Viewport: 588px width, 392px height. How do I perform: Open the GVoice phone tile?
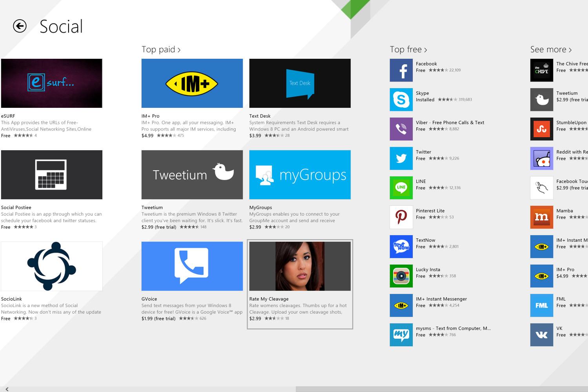tap(192, 266)
